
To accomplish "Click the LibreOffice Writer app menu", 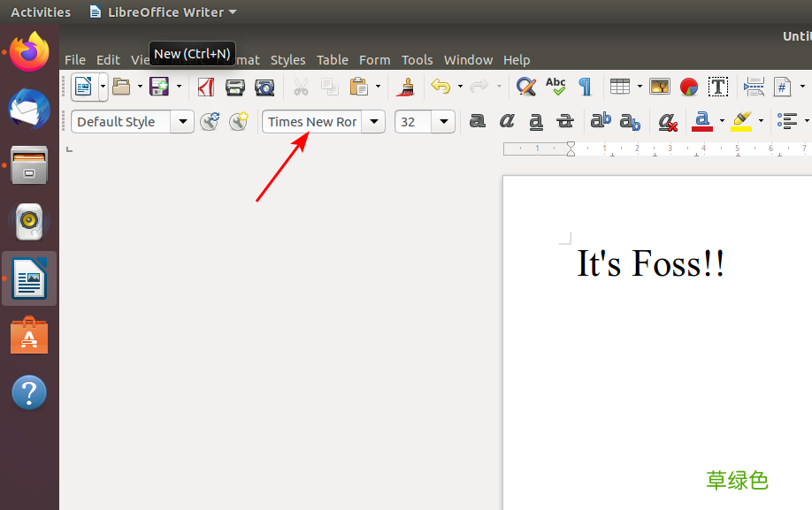I will pos(165,12).
